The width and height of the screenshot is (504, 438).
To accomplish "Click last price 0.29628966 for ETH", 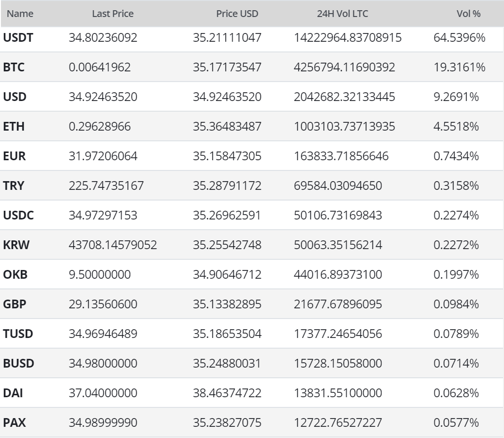I will click(99, 126).
